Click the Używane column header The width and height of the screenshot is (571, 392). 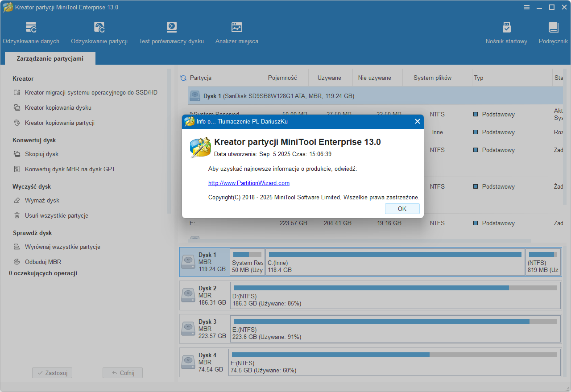tap(329, 78)
